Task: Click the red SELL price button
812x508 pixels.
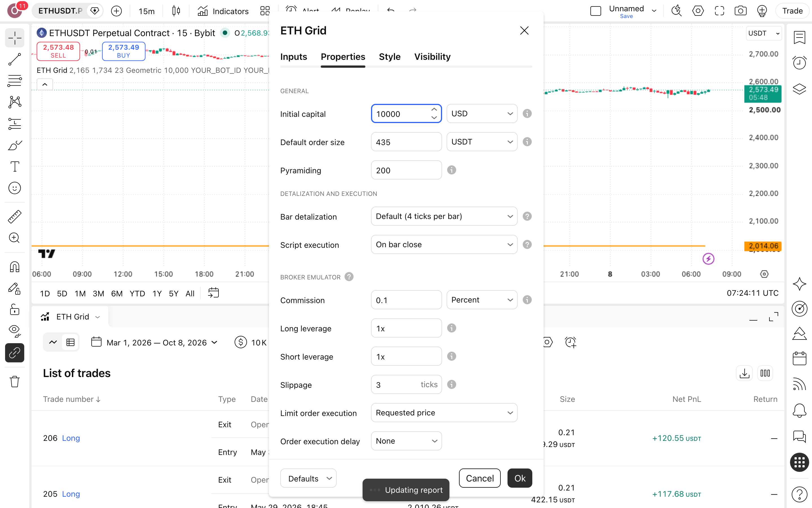Action: (x=58, y=51)
